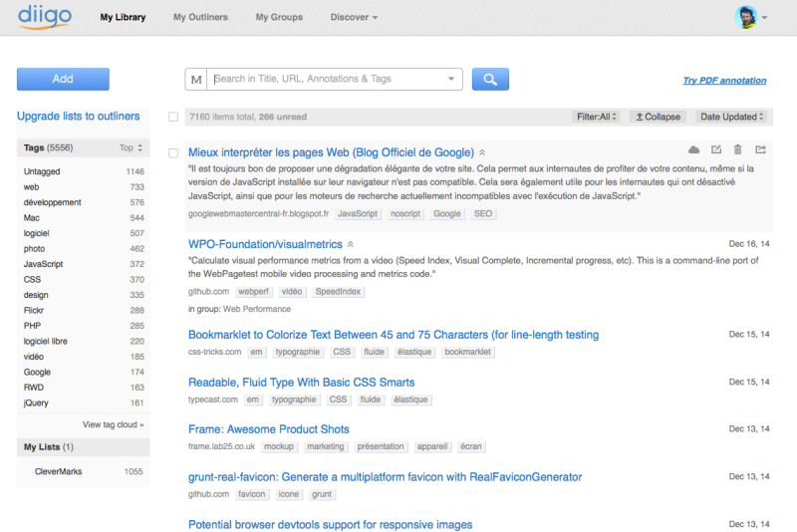797x532 pixels.
Task: Open the arrow beside the avatar
Action: [x=764, y=18]
